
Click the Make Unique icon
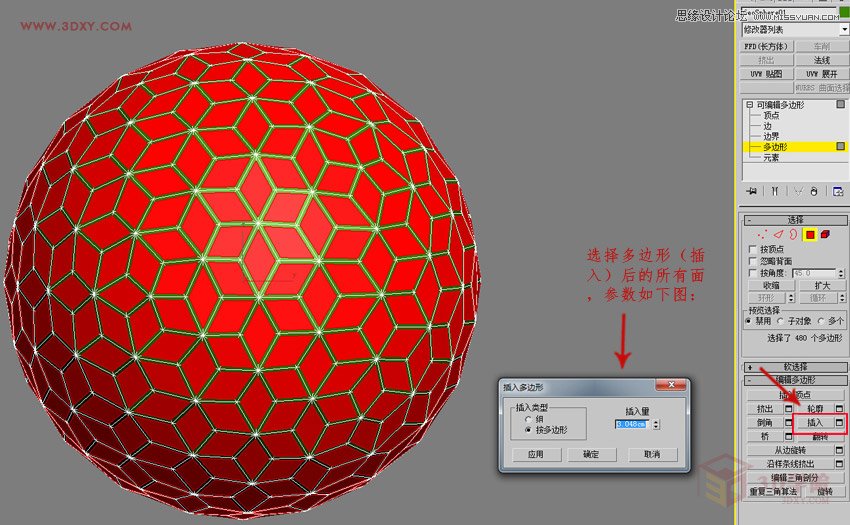coord(798,191)
